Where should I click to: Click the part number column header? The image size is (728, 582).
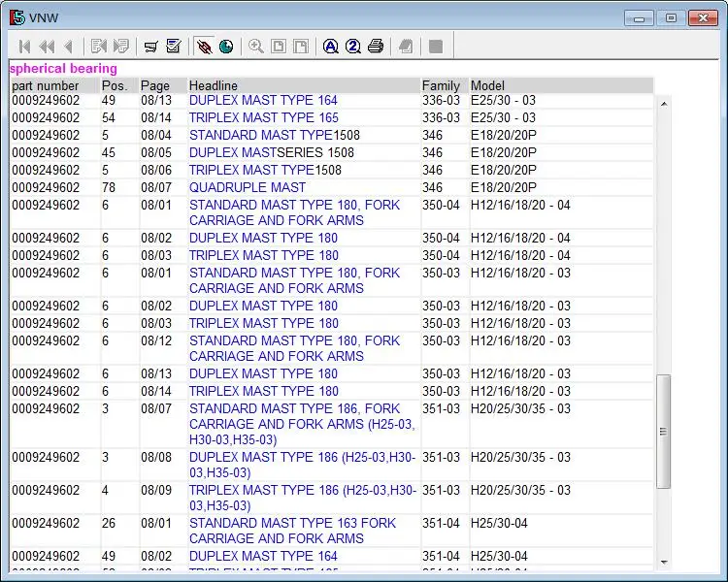coord(45,86)
